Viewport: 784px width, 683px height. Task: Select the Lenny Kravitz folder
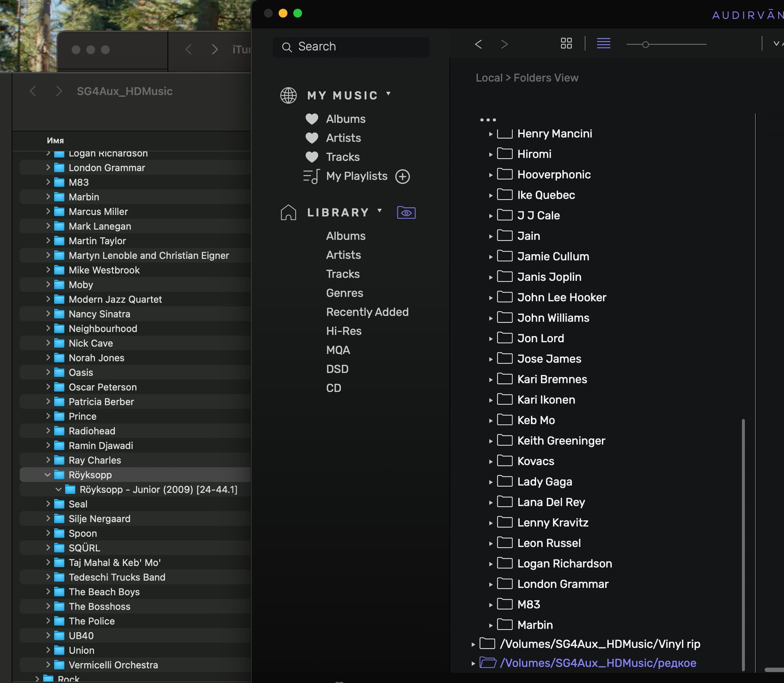pyautogui.click(x=552, y=523)
